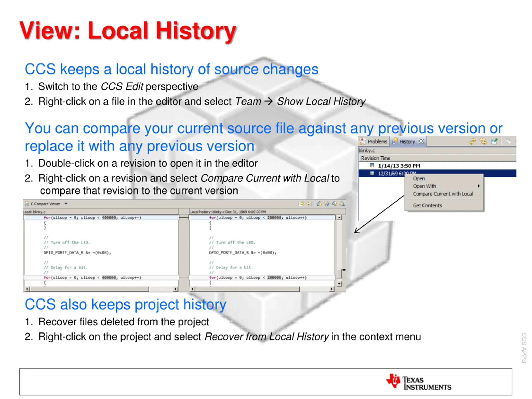Click '// Turn off the LED.' in right pane

coord(232,243)
